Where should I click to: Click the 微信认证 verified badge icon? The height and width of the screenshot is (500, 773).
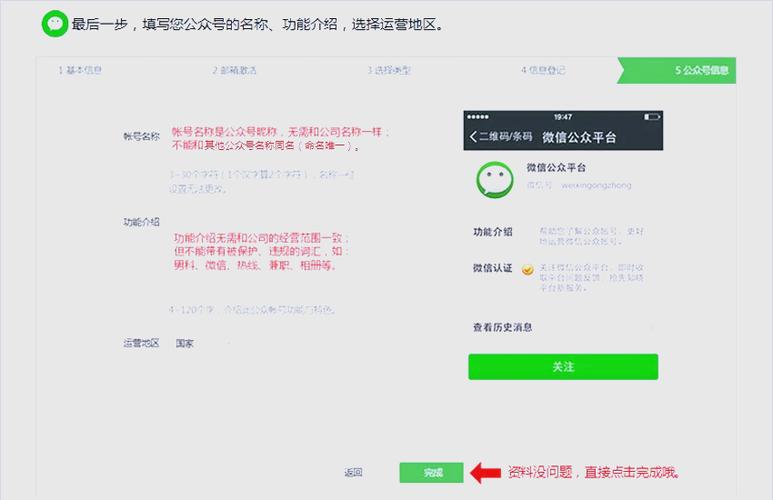(x=527, y=270)
